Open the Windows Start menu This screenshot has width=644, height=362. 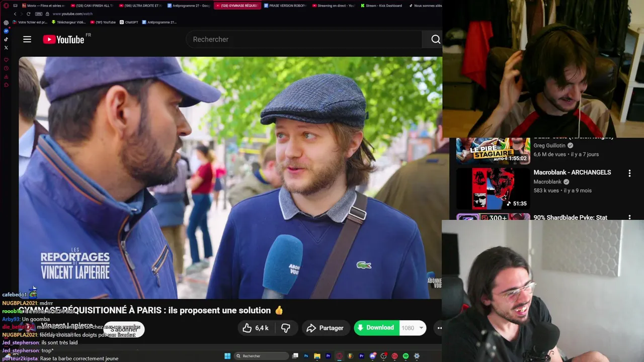(x=227, y=356)
